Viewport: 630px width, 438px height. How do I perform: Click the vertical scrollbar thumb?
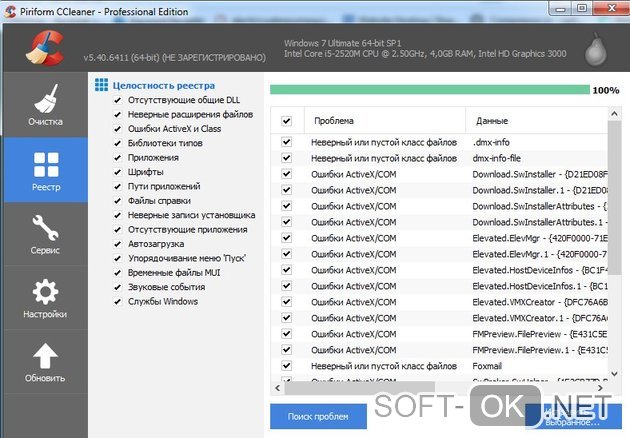[614, 198]
